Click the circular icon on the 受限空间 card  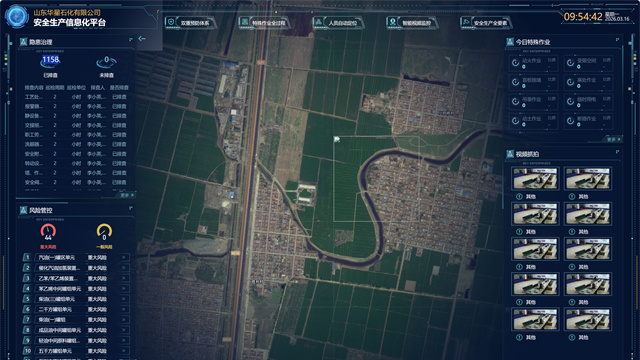point(571,63)
